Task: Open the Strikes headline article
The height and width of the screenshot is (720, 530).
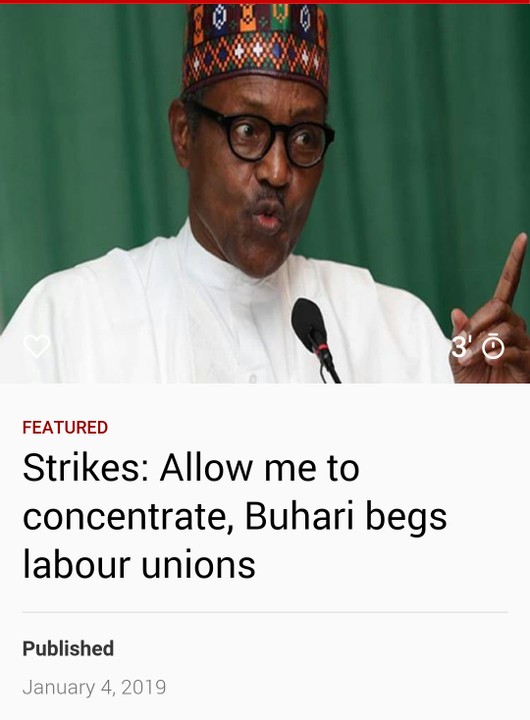Action: [235, 516]
